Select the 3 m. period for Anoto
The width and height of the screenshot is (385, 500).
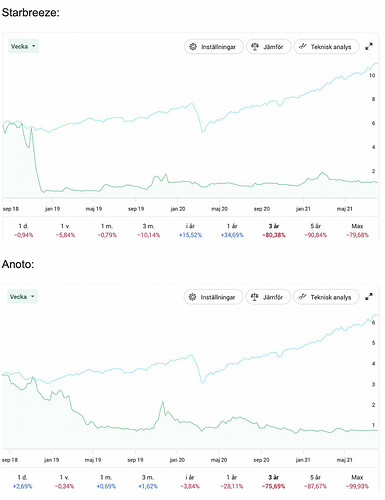(x=148, y=482)
